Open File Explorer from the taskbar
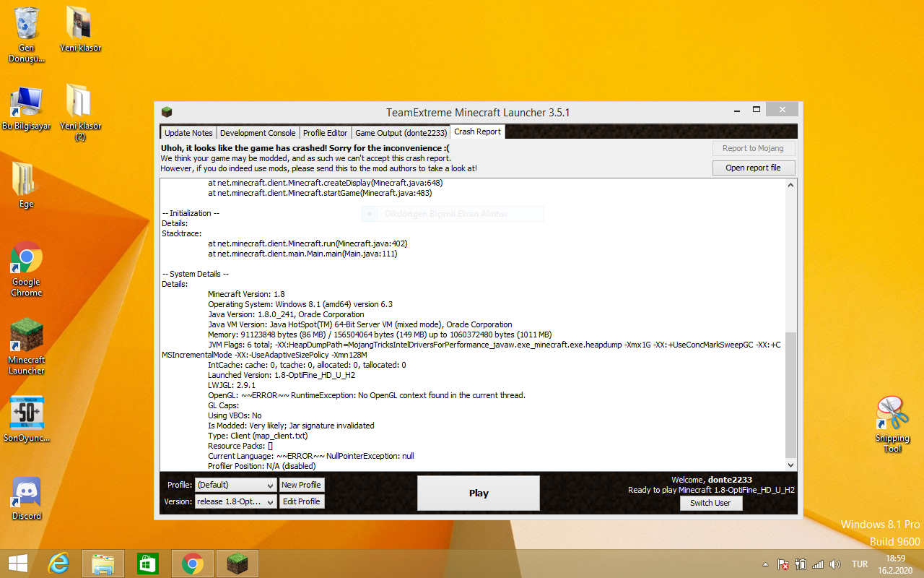 [x=103, y=564]
